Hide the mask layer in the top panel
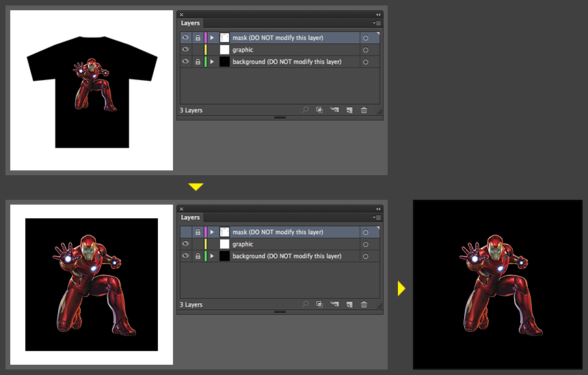Image resolution: width=588 pixels, height=375 pixels. 185,38
